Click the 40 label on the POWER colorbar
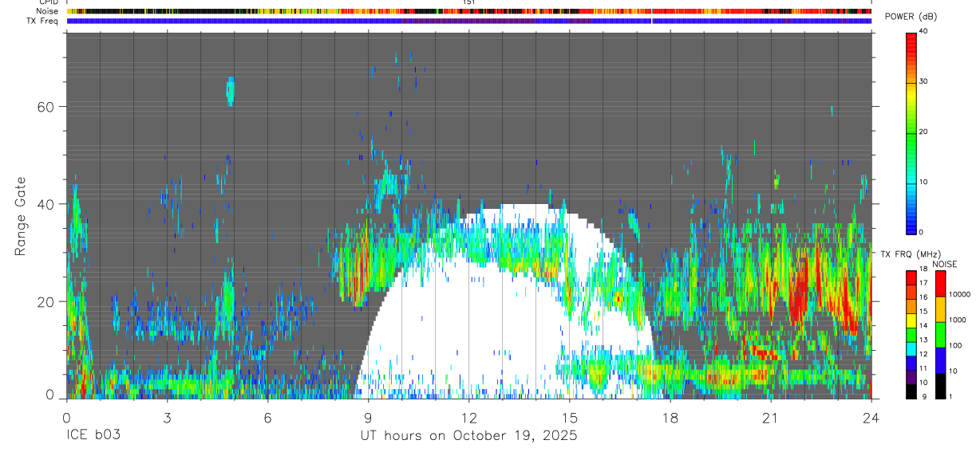 pyautogui.click(x=924, y=32)
